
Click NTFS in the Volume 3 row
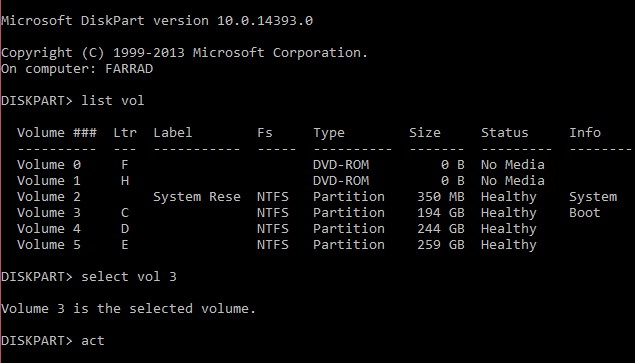coord(273,213)
